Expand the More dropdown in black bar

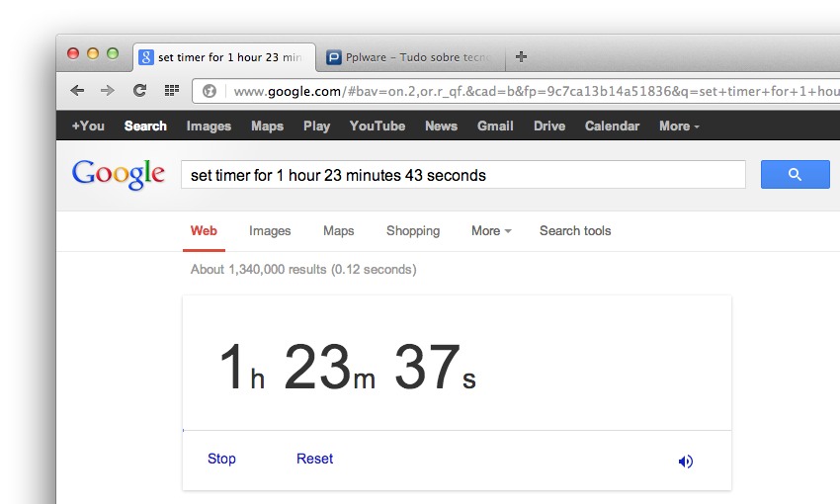coord(679,126)
